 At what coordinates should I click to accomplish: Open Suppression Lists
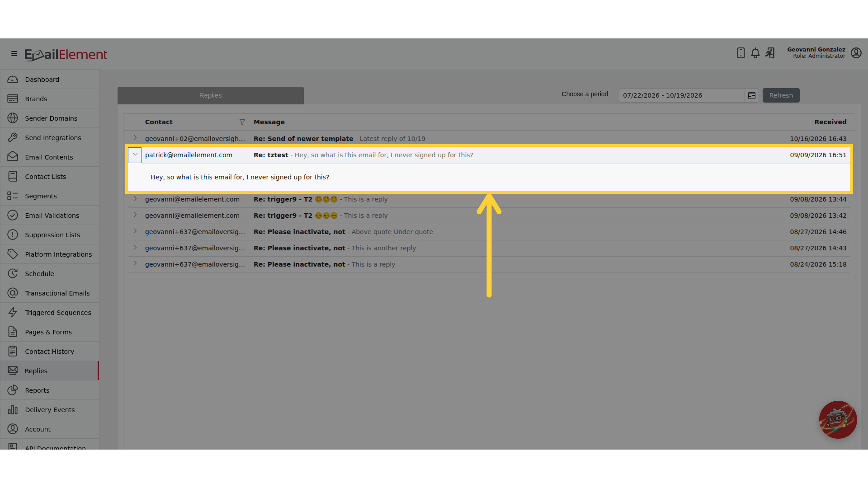pyautogui.click(x=50, y=235)
